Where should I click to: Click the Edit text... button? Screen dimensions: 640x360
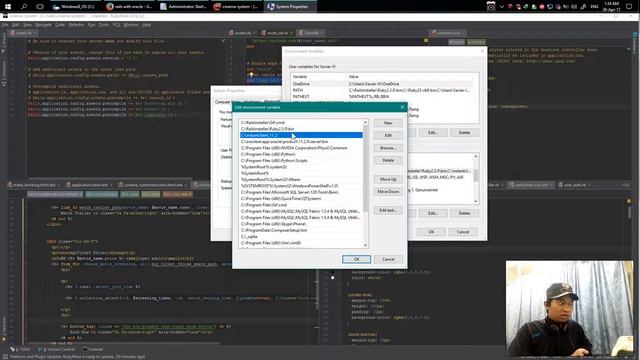tap(388, 210)
